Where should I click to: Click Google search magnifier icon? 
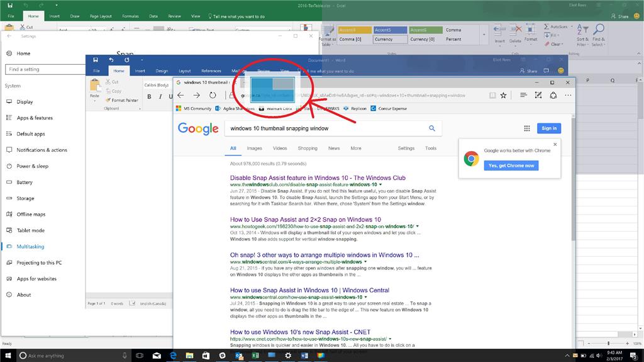pyautogui.click(x=432, y=128)
